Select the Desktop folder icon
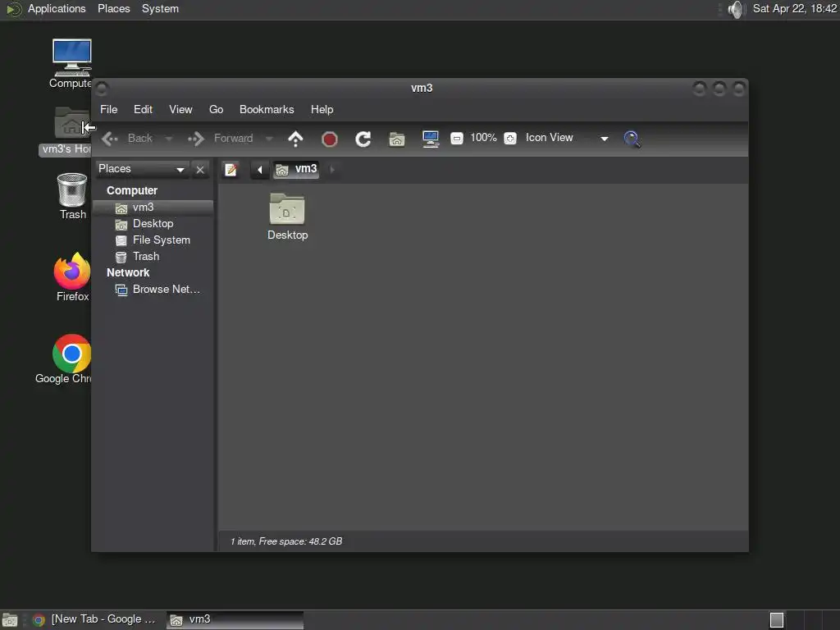Viewport: 840px width, 630px height. tap(288, 217)
